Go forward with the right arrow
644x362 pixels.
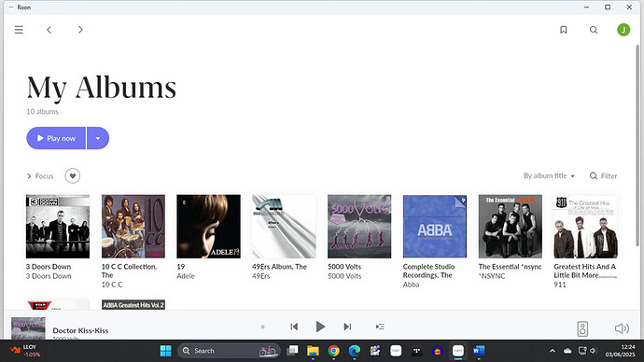coord(80,30)
